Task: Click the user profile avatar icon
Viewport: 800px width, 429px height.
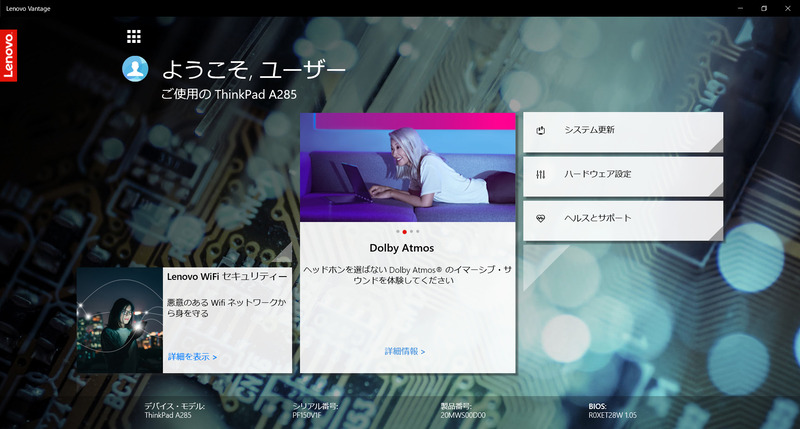Action: [x=135, y=69]
